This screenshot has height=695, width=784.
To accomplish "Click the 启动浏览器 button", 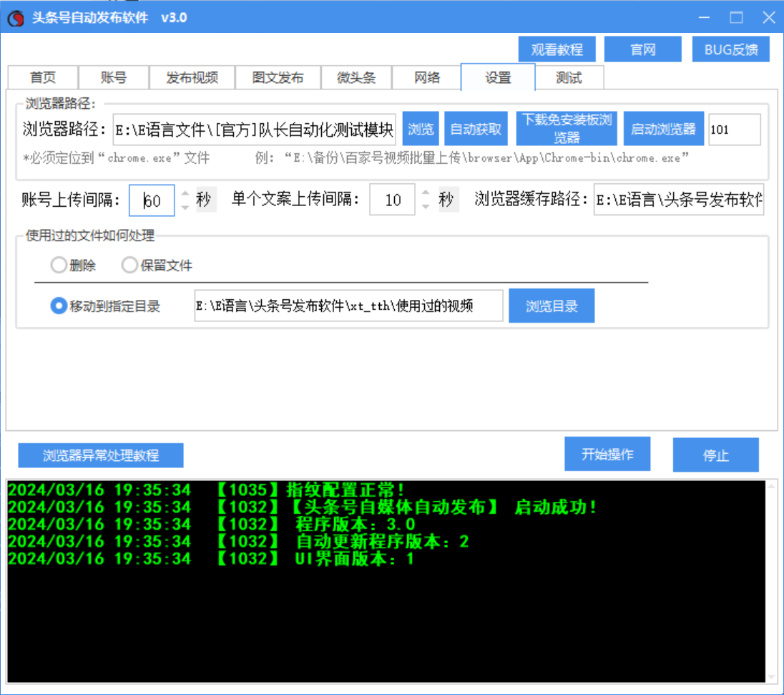I will [664, 129].
